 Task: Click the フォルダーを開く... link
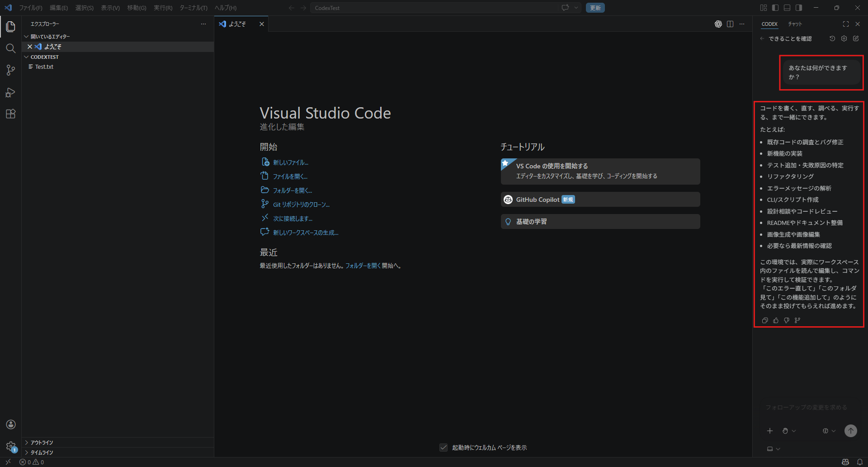click(292, 191)
